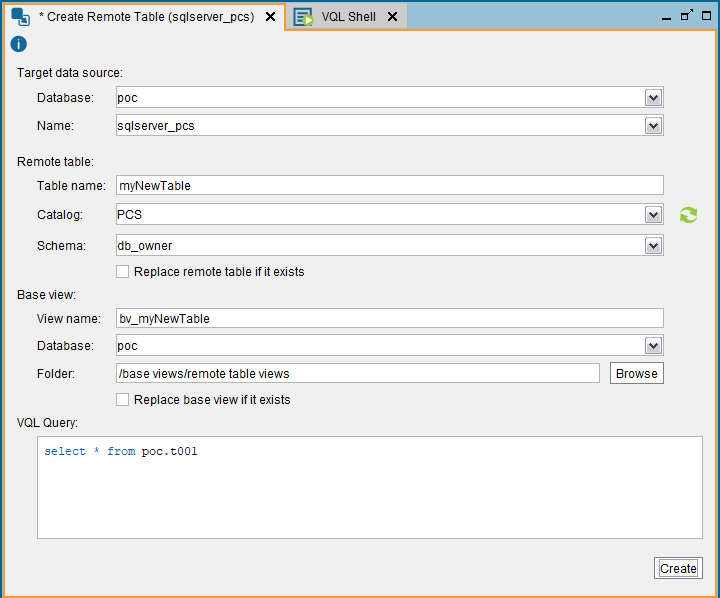This screenshot has height=598, width=720.
Task: Click the 'Target data source:' label
Action: pos(70,73)
